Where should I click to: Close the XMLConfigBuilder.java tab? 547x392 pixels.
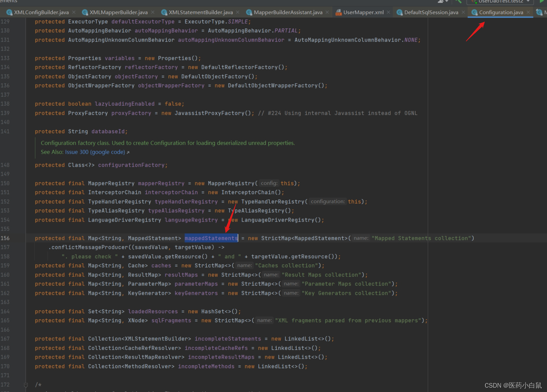[74, 12]
